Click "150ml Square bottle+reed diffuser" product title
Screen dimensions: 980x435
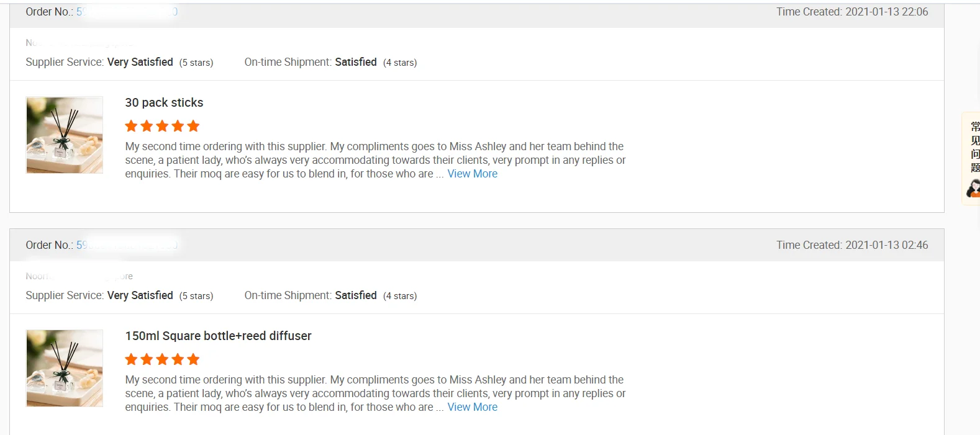coord(218,336)
